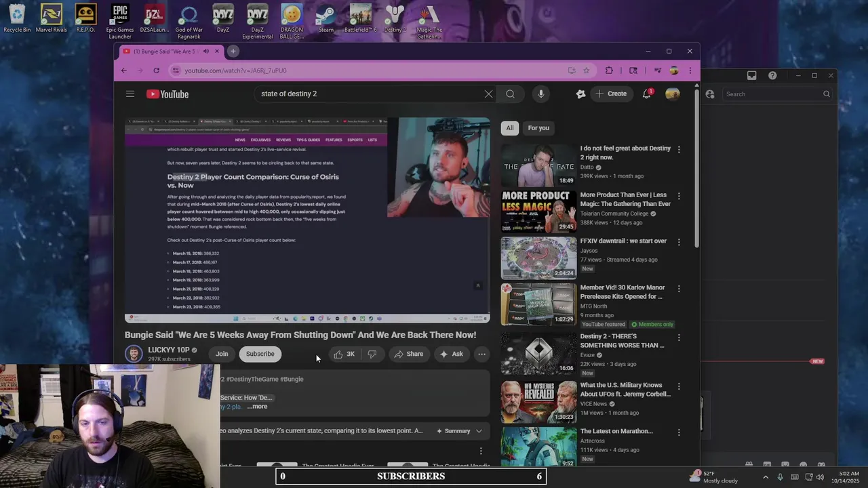This screenshot has height=488, width=868.
Task: Mute the tab via speaker icon
Action: point(206,52)
